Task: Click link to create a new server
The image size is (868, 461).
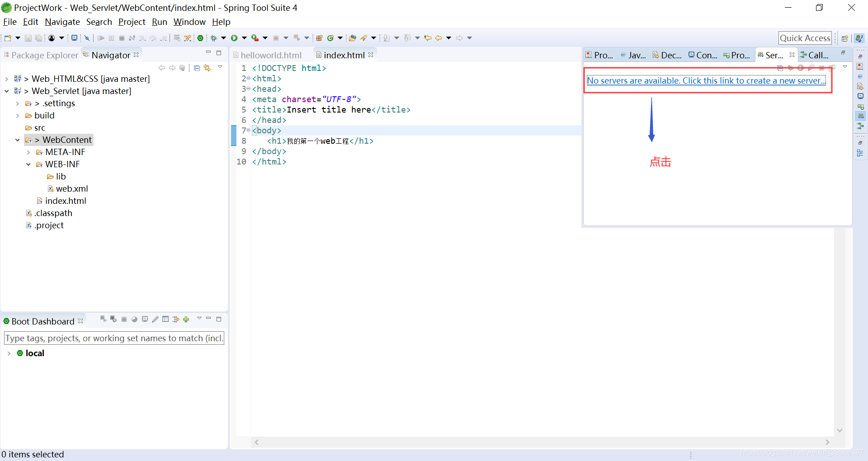Action: point(706,80)
